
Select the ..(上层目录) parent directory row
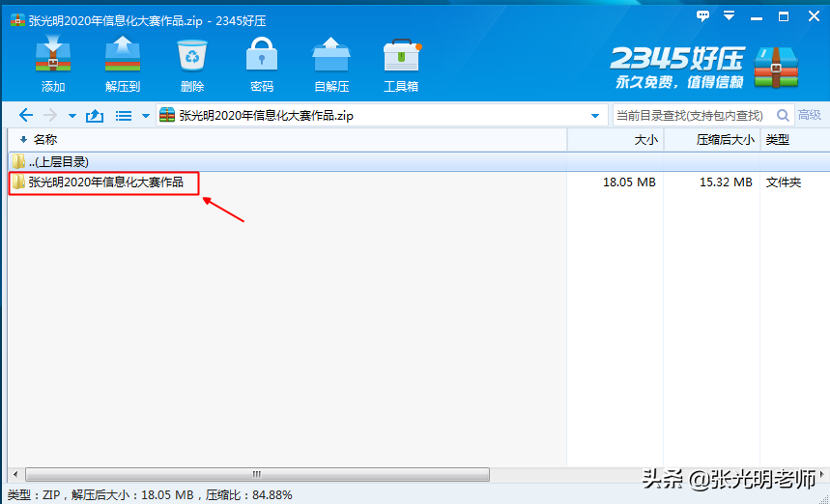[418, 162]
